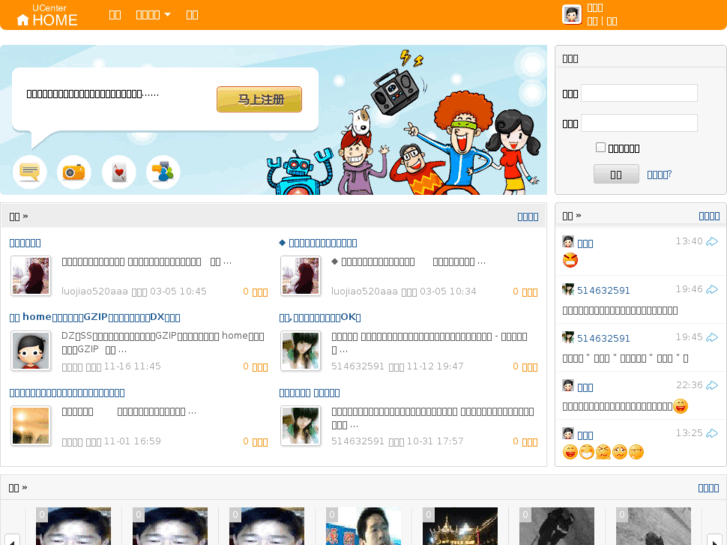
Task: Click the reply arrow next to 22:36
Action: point(712,385)
